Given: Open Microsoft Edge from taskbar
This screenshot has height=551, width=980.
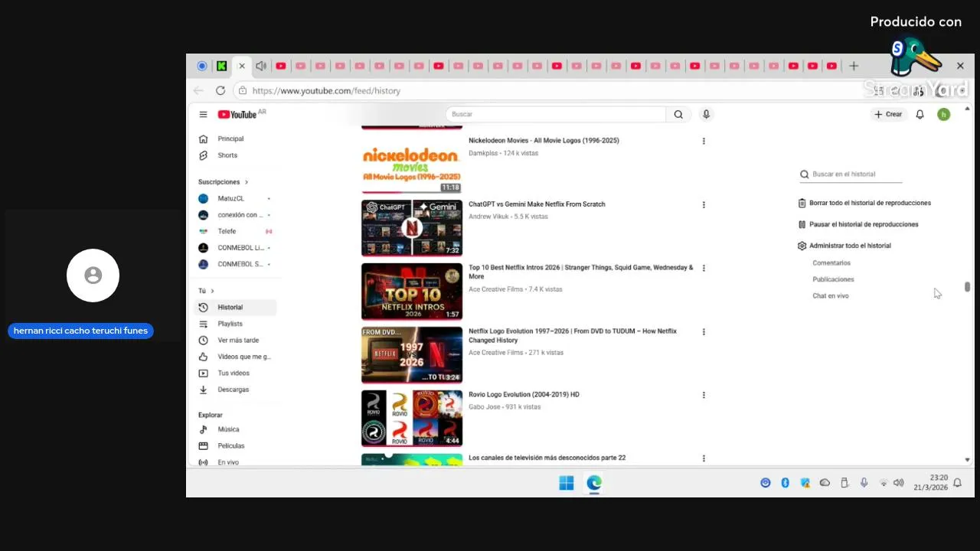Looking at the screenshot, I should tap(594, 483).
